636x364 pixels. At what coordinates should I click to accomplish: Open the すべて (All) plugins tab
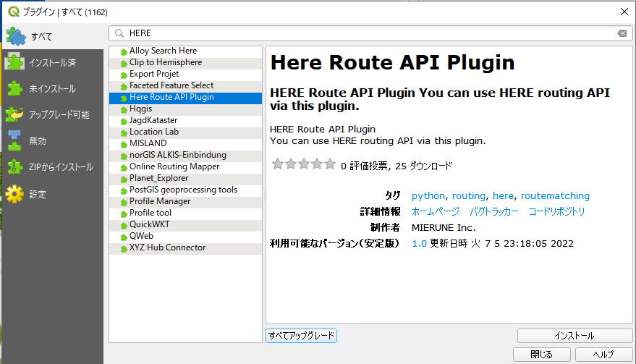point(53,36)
